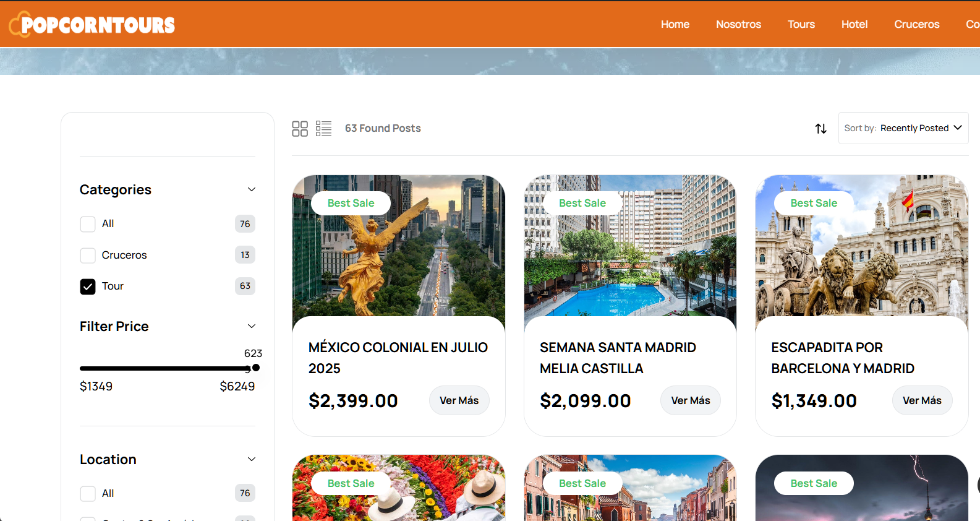Click the Tour count badge 63
980x521 pixels.
tap(245, 286)
